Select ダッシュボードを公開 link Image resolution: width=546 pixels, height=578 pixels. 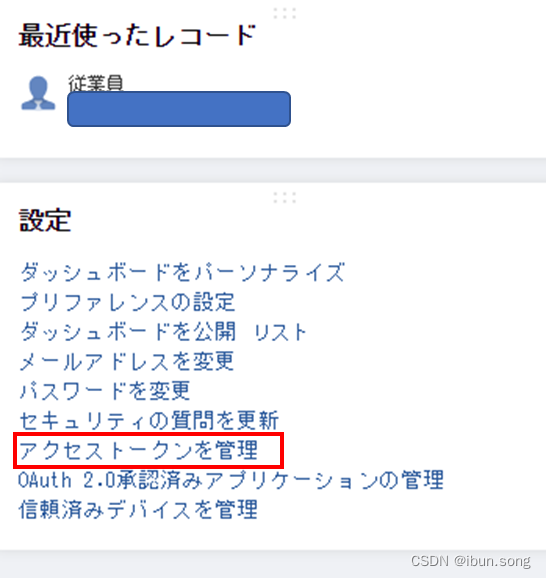[x=128, y=331]
